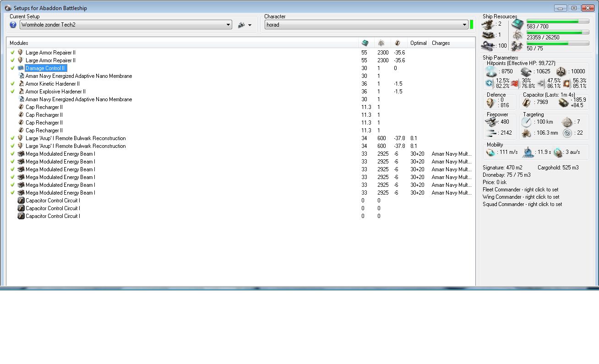Click Wing Commander - right click to set
599x364 pixels.
click(x=521, y=197)
